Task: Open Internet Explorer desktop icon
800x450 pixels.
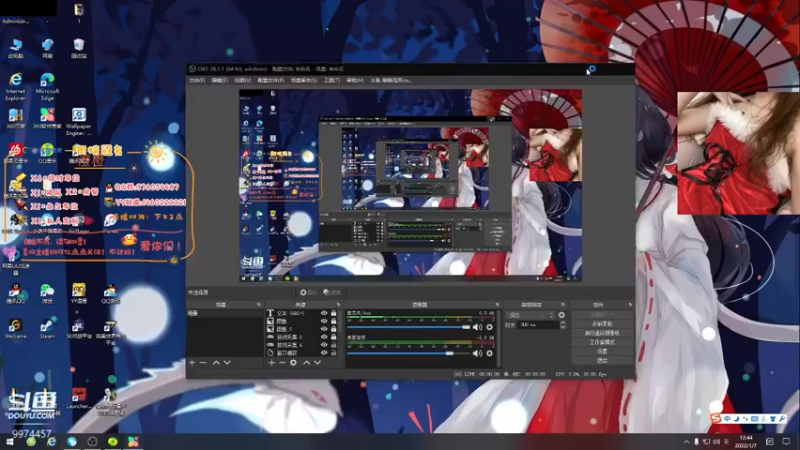Action: click(x=16, y=86)
